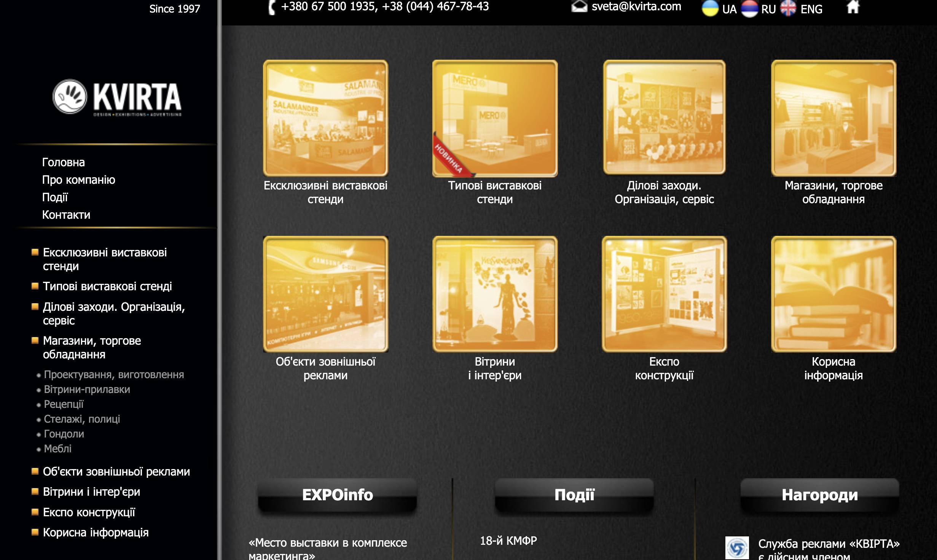Open the Корисна інформація books thumbnail
Image resolution: width=937 pixels, height=560 pixels.
[x=833, y=294]
